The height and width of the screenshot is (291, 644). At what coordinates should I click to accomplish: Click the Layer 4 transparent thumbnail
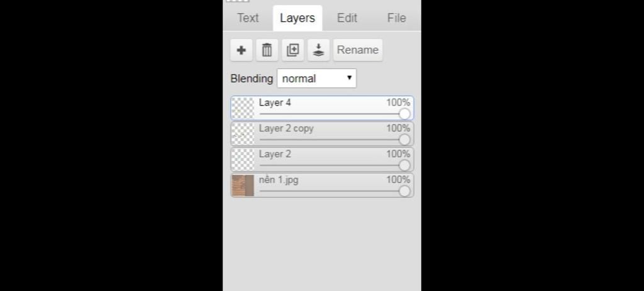tap(243, 108)
